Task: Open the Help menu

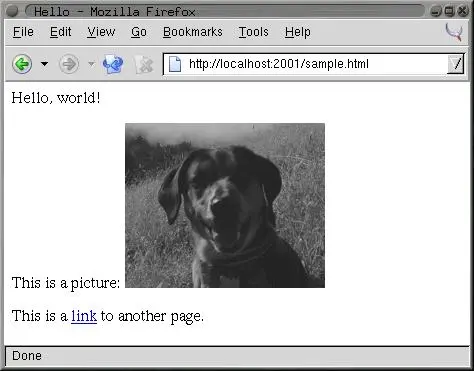Action: (x=298, y=32)
